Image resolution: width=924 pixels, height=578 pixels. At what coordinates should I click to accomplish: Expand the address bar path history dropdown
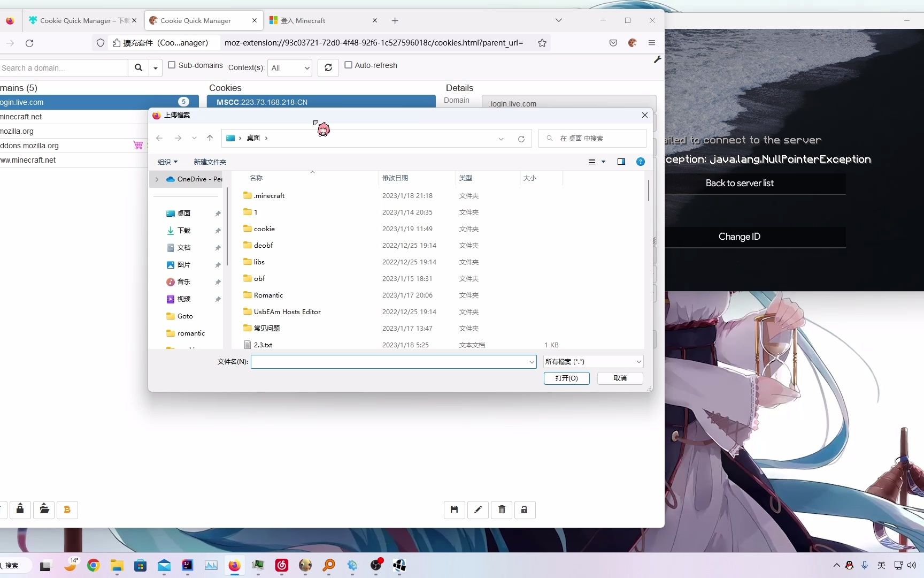pos(501,139)
